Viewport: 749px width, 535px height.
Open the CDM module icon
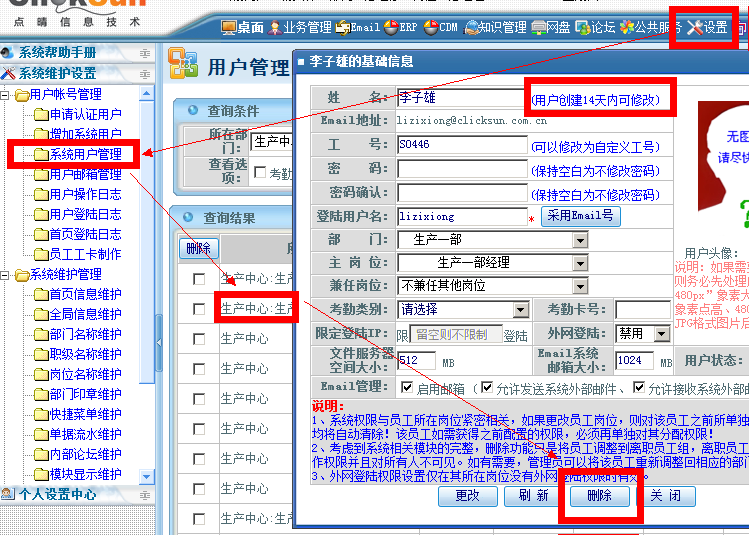(441, 28)
